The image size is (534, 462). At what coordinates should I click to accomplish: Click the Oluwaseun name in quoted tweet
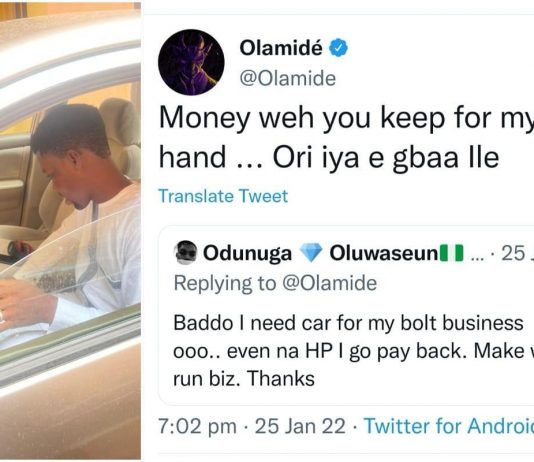(x=383, y=253)
